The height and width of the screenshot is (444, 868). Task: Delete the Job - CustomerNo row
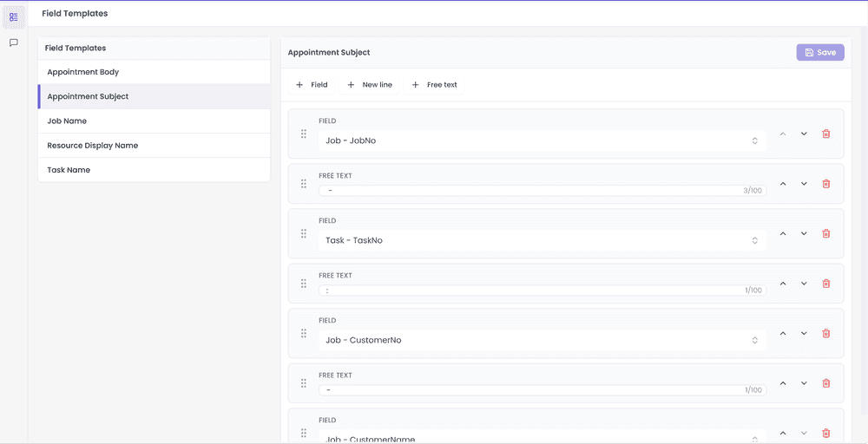tap(826, 333)
